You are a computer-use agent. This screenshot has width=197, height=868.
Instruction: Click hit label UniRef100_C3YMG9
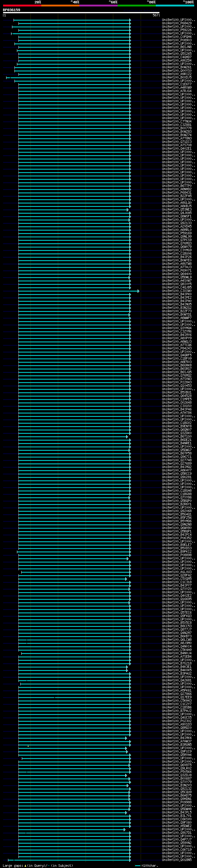click(x=177, y=250)
